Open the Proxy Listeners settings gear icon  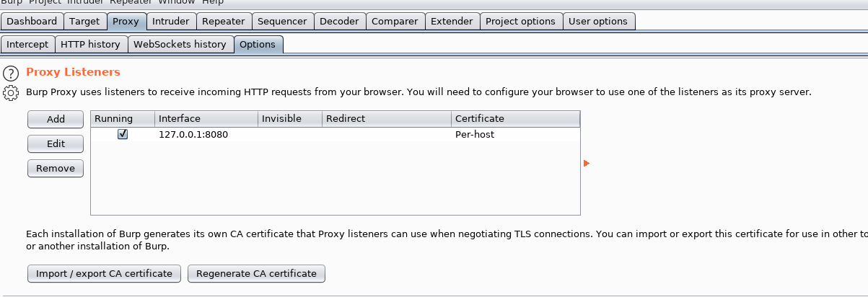click(11, 92)
